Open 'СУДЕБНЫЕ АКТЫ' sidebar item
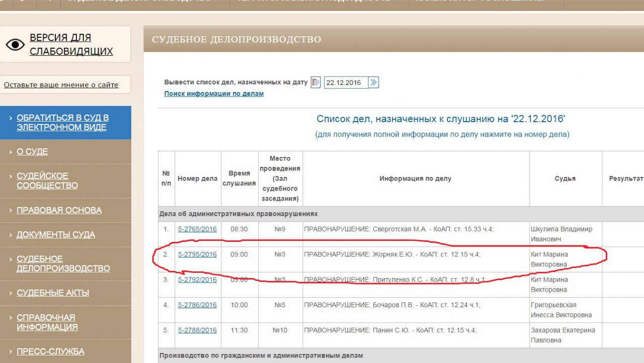 pos(53,293)
